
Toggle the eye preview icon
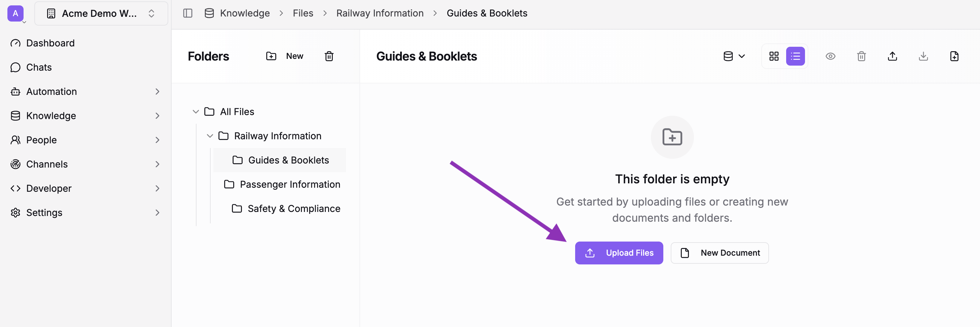(x=831, y=56)
